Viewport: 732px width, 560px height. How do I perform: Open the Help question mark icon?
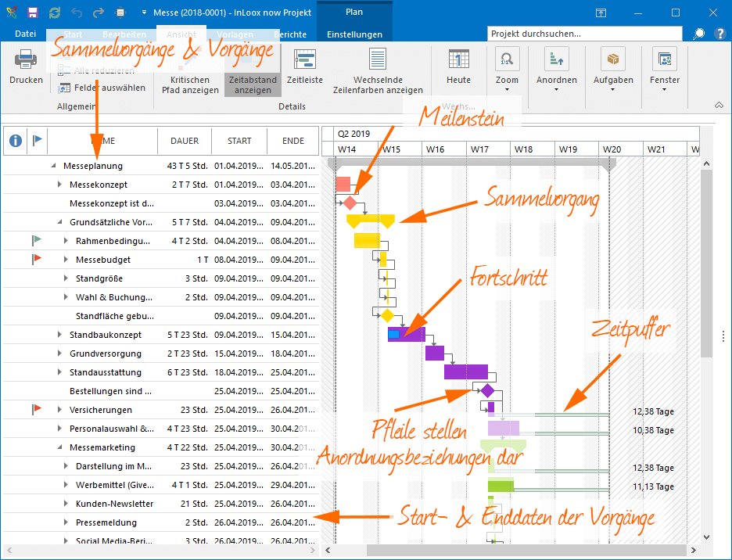(x=719, y=34)
